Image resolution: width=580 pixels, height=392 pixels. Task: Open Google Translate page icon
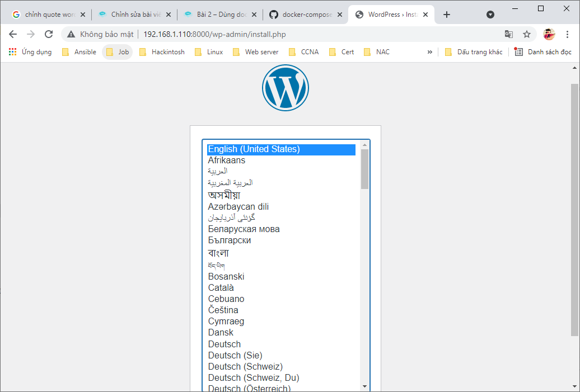click(x=509, y=34)
